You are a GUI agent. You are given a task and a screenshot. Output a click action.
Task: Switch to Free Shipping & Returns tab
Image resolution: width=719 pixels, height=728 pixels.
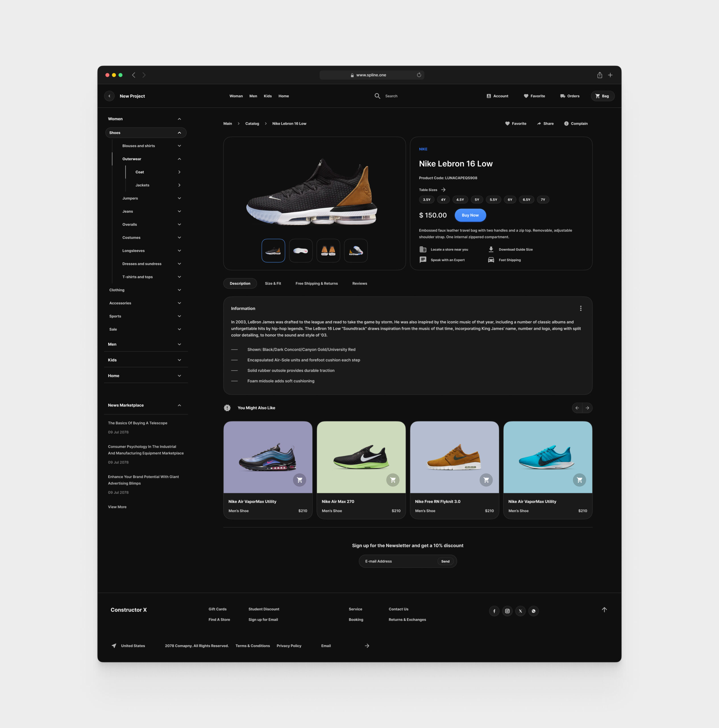click(316, 283)
